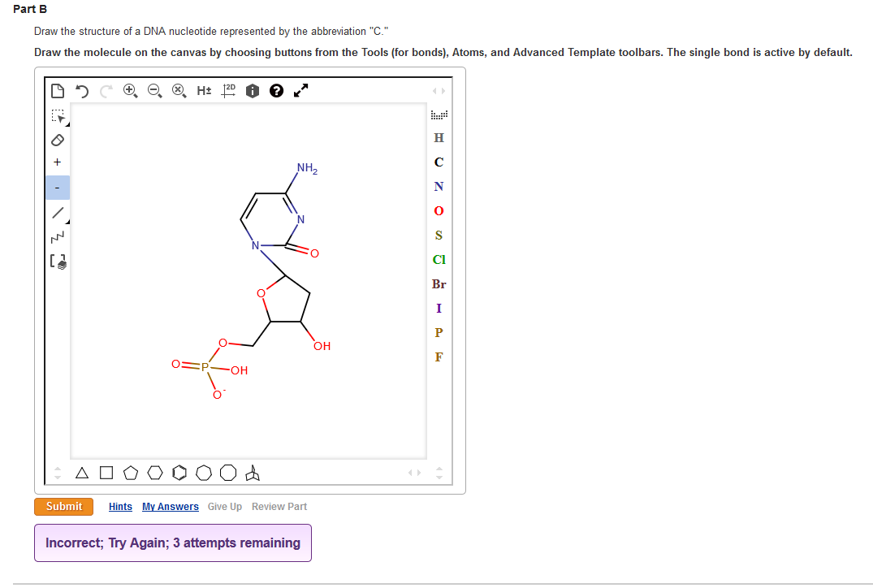The width and height of the screenshot is (873, 588).
Task: Open the periodic table atom picker
Action: 439,115
